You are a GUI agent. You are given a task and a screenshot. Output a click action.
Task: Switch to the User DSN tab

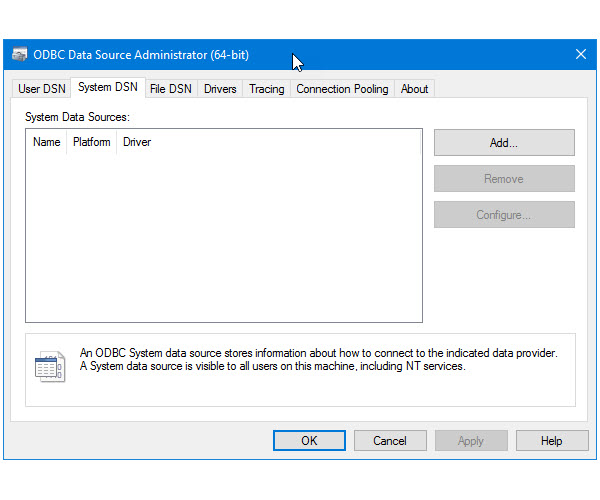(42, 89)
